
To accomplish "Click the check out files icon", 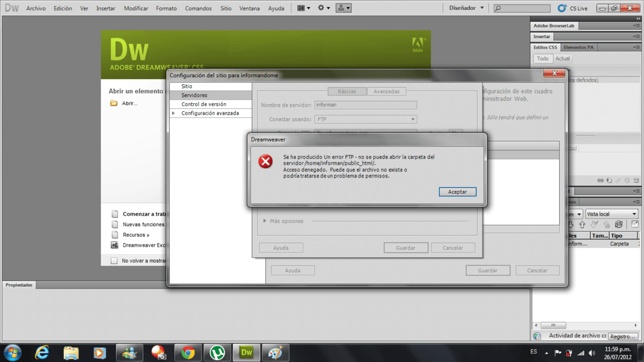I will click(594, 224).
